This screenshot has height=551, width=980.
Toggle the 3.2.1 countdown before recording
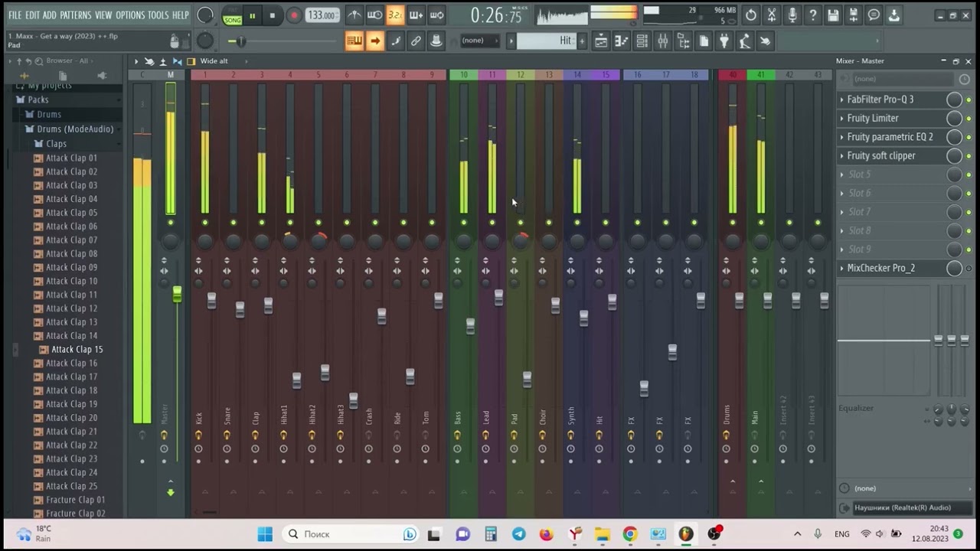point(395,15)
